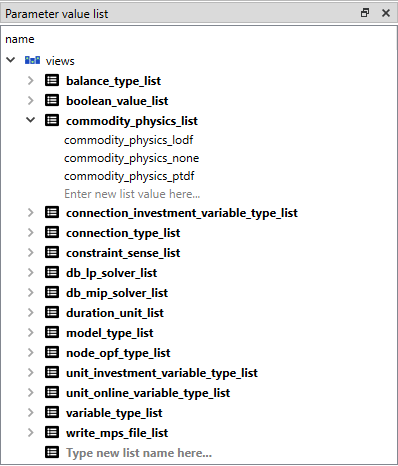Click the list icon beside connection_type_list
Viewport: 398px width, 466px height.
52,232
